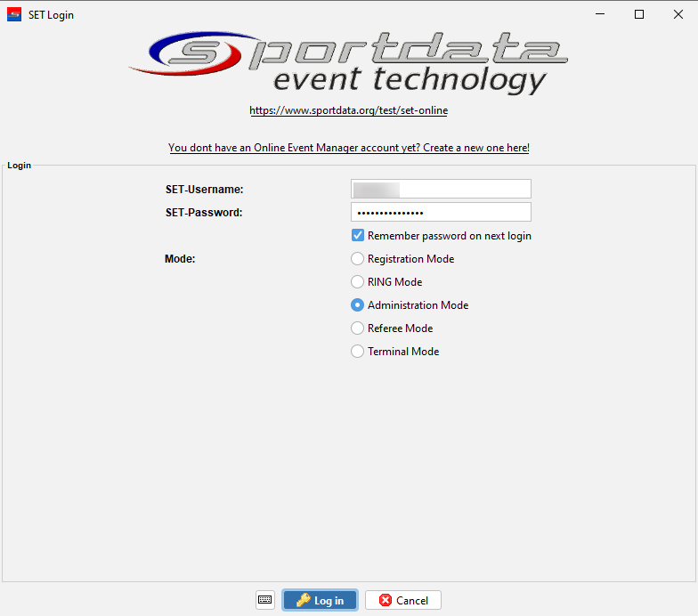
Task: Select Referee Mode radio button
Action: [x=358, y=328]
